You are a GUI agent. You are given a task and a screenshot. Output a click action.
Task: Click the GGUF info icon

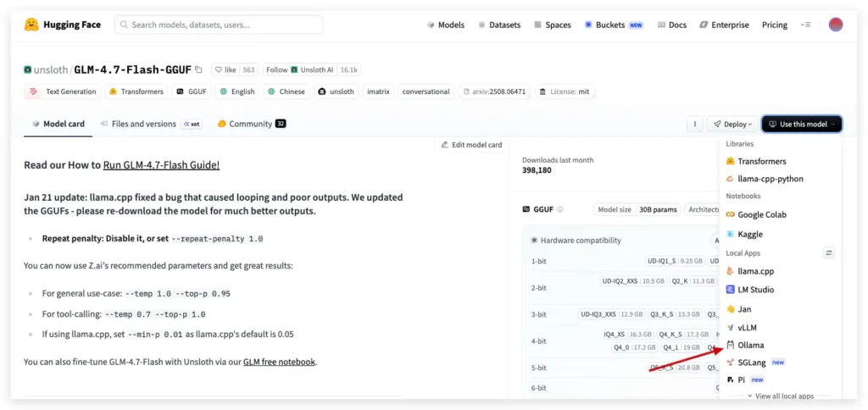560,210
